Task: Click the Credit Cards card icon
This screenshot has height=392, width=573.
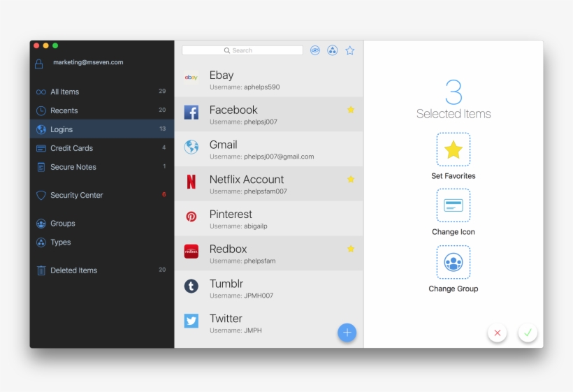Action: (41, 148)
